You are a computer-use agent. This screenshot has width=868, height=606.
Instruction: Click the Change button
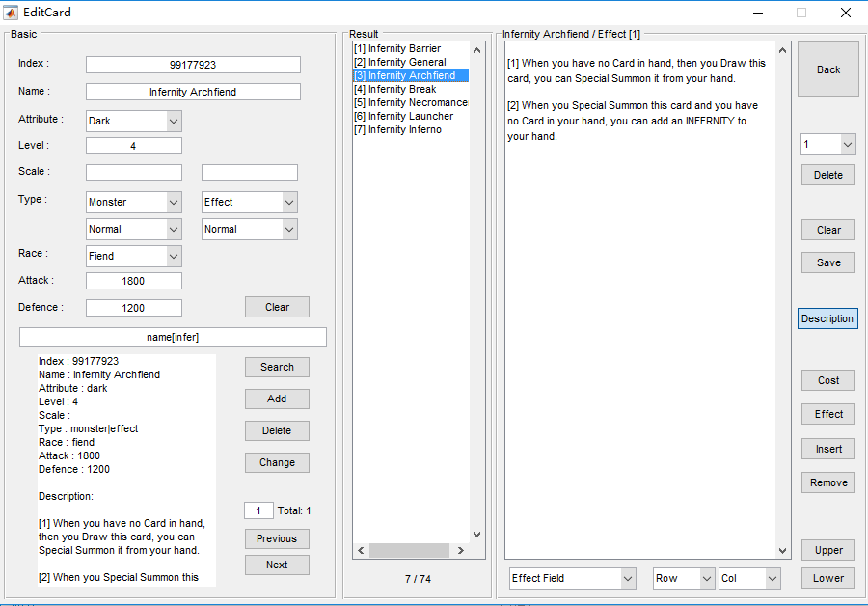tap(278, 462)
